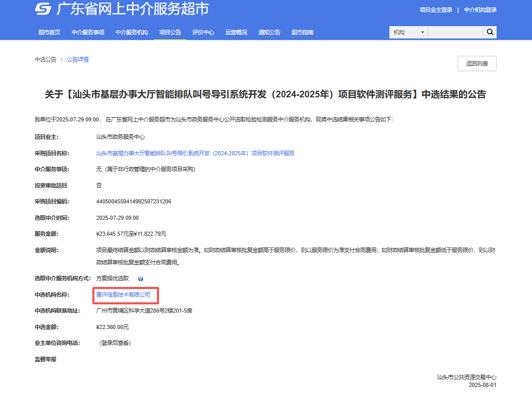Open the 采购项目名称 project link
Viewport: 532px width, 413px height.
pyautogui.click(x=195, y=153)
